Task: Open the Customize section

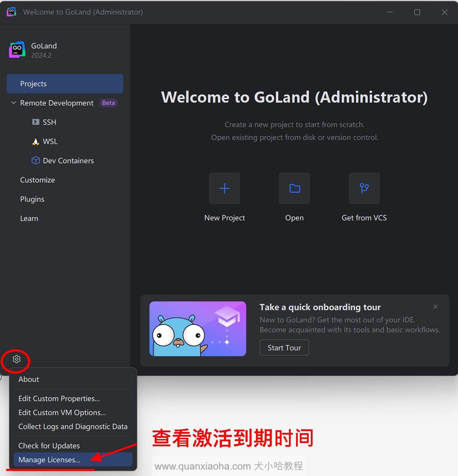Action: tap(37, 180)
